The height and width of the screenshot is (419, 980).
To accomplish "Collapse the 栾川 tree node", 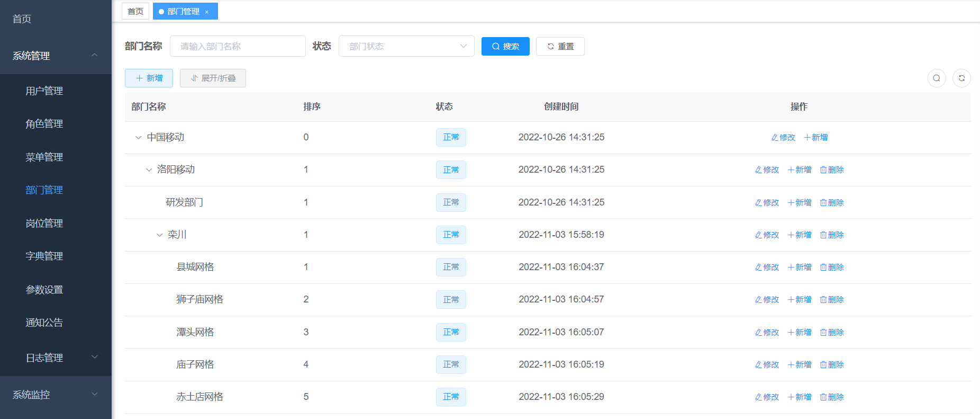I will point(159,235).
